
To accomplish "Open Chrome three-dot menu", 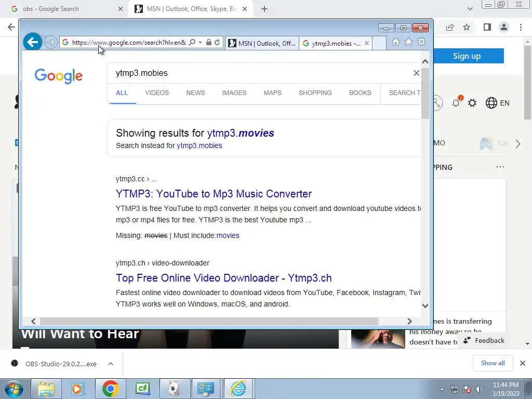I will click(x=521, y=27).
